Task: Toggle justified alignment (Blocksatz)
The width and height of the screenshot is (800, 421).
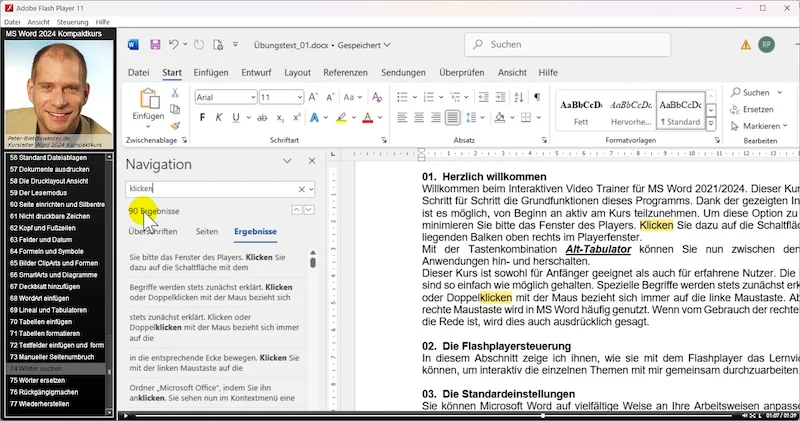Action: point(452,118)
